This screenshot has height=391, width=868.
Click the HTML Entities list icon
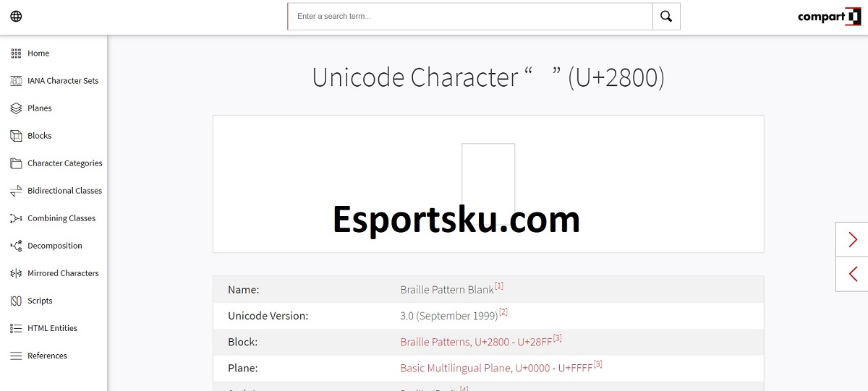(x=16, y=328)
